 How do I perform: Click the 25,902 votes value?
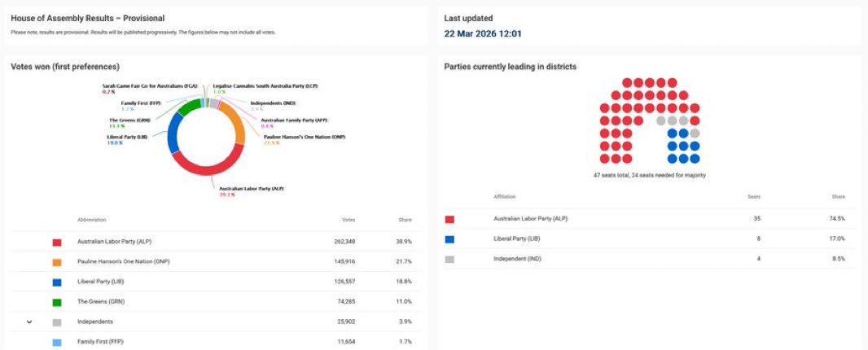click(347, 322)
